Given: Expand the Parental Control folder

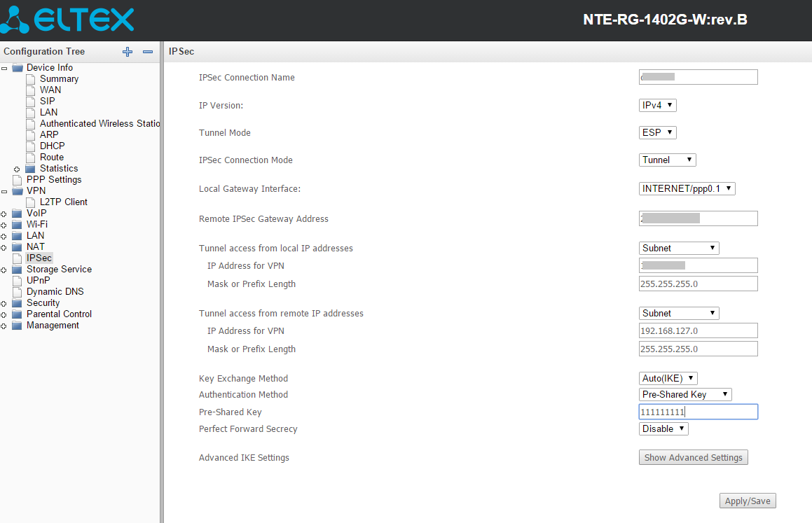Looking at the screenshot, I should click(x=4, y=314).
